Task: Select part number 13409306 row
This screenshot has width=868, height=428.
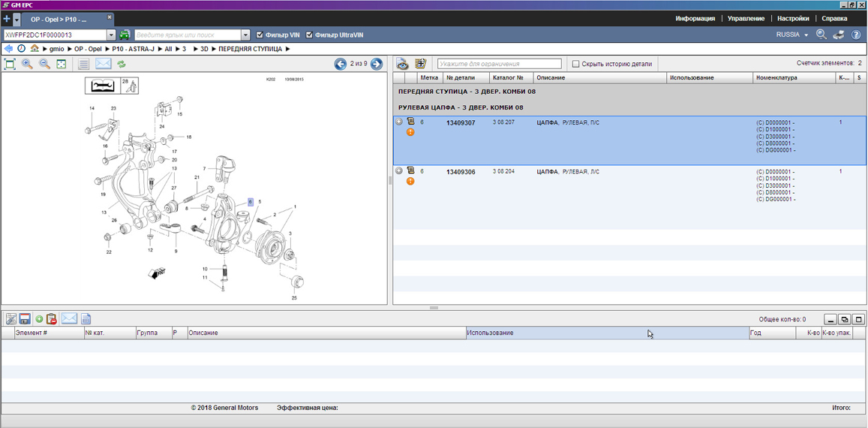Action: 461,172
